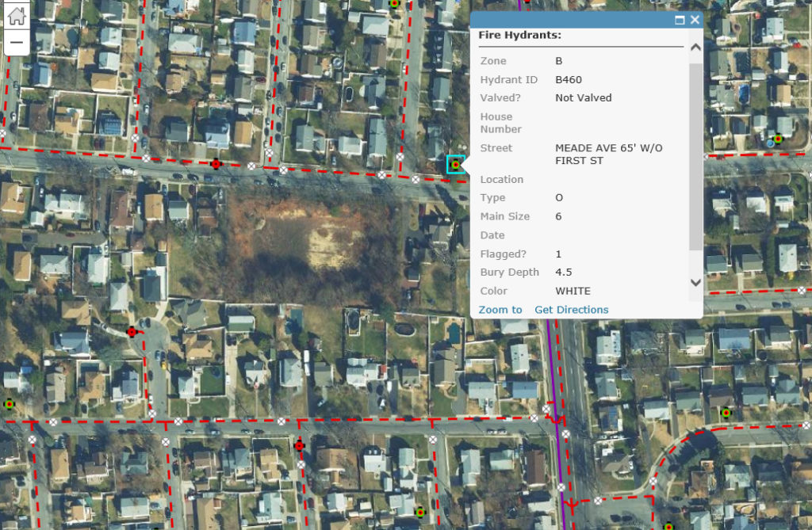Image resolution: width=812 pixels, height=530 pixels.
Task: Click the "Location" field label
Action: click(x=502, y=180)
